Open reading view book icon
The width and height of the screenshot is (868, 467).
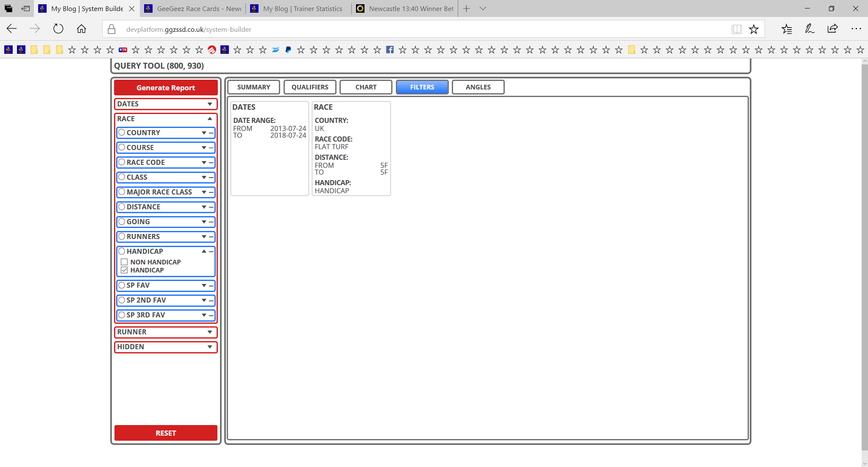pos(737,29)
